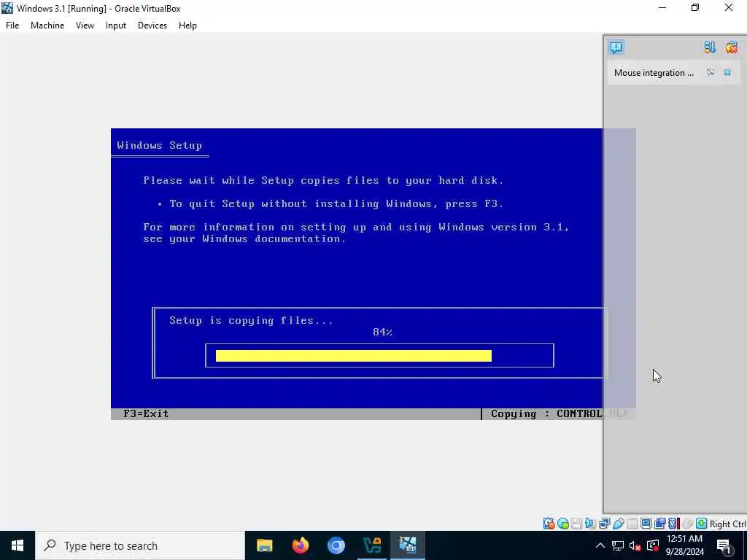Dismiss the Mouse integration notification

(x=727, y=72)
